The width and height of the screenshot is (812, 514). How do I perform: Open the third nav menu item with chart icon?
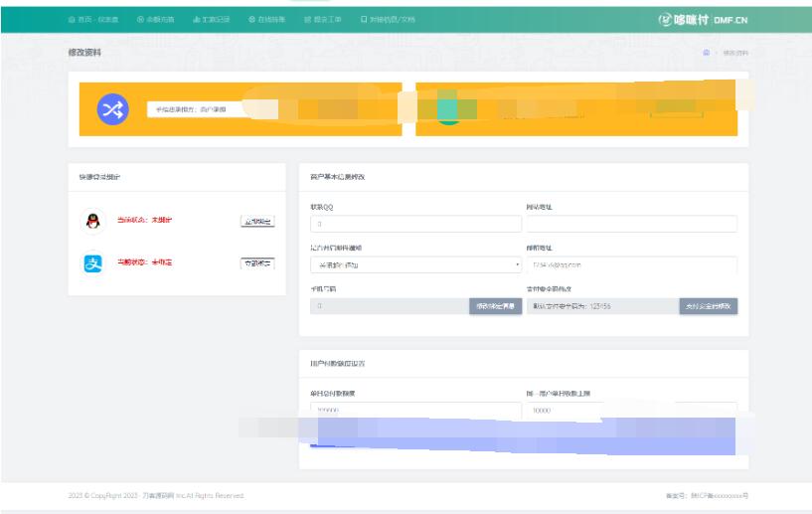click(212, 20)
